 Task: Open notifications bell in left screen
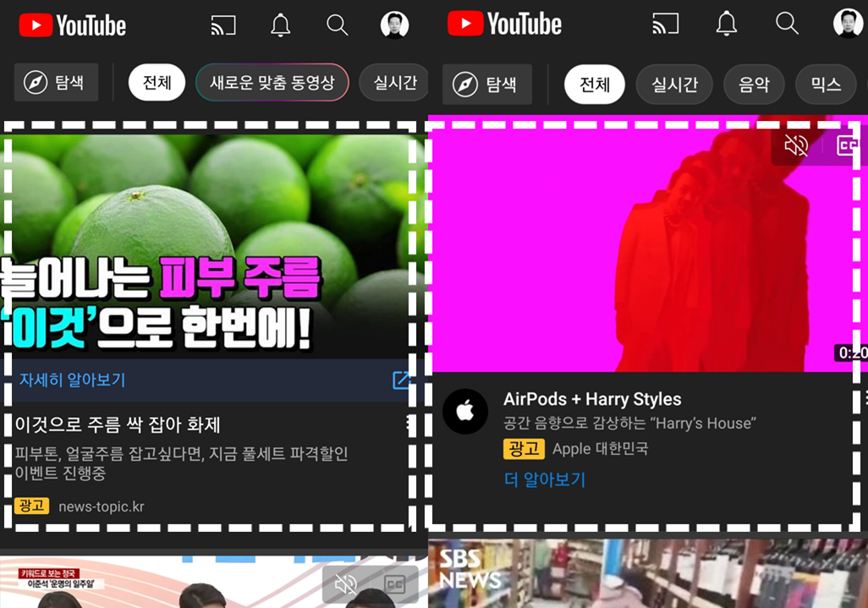point(280,25)
